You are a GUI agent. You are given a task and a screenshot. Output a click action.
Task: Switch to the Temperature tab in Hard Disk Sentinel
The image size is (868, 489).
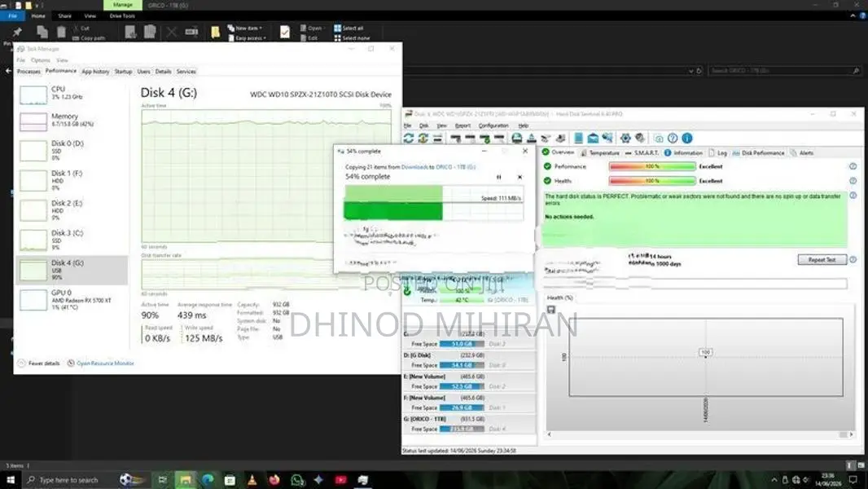point(600,153)
